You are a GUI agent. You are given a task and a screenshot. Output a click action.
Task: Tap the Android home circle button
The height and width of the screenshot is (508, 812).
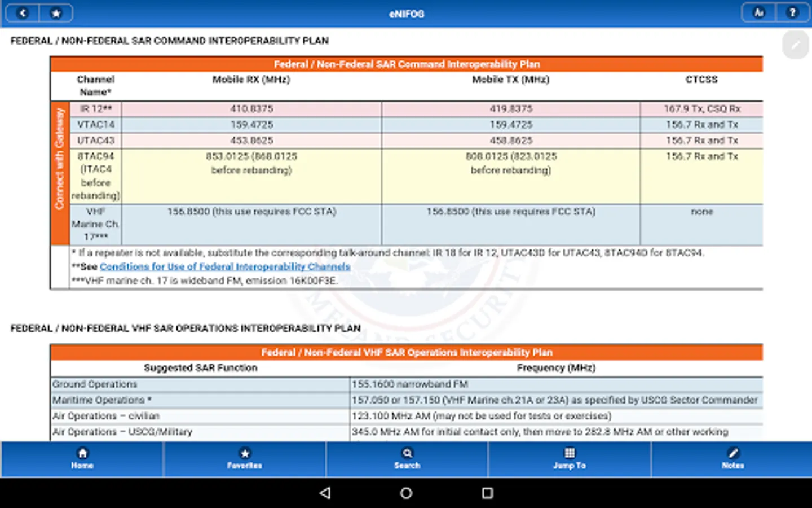click(x=406, y=493)
